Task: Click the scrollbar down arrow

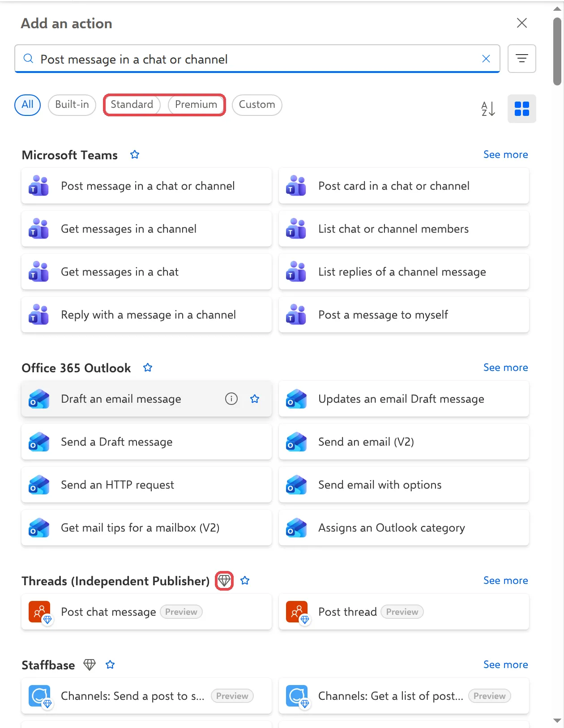Action: [x=557, y=720]
